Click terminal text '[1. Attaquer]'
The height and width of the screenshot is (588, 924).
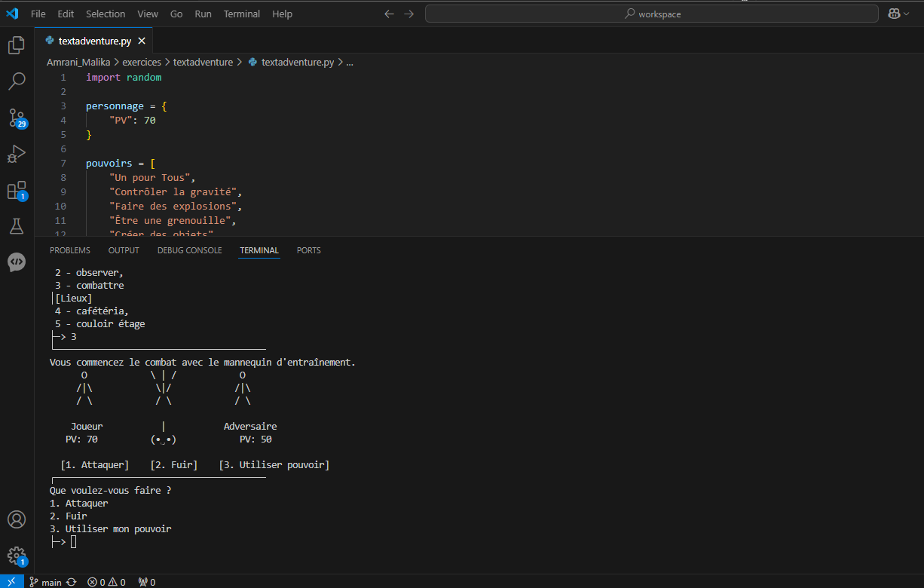pyautogui.click(x=95, y=465)
